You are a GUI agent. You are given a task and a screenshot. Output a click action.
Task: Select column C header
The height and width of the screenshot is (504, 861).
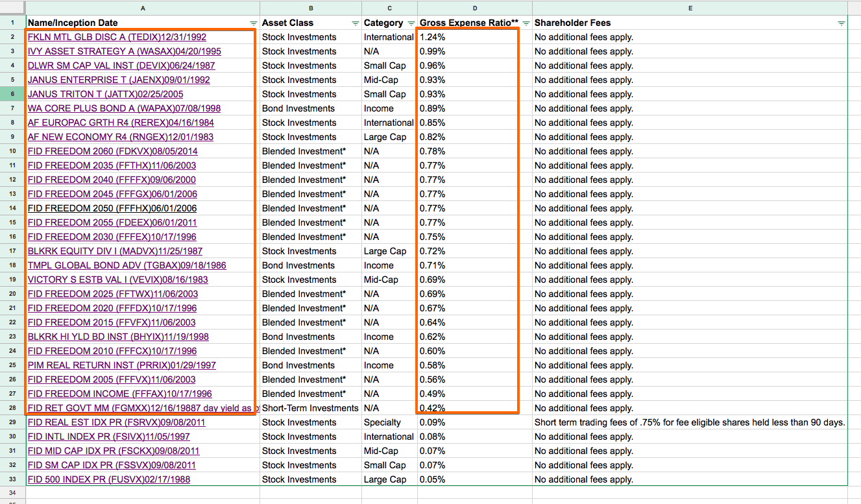pos(389,8)
